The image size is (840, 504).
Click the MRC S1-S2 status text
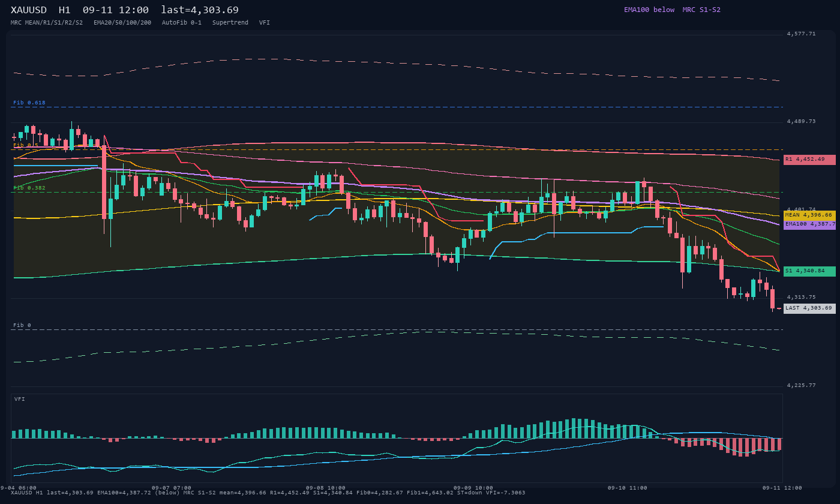click(x=701, y=10)
